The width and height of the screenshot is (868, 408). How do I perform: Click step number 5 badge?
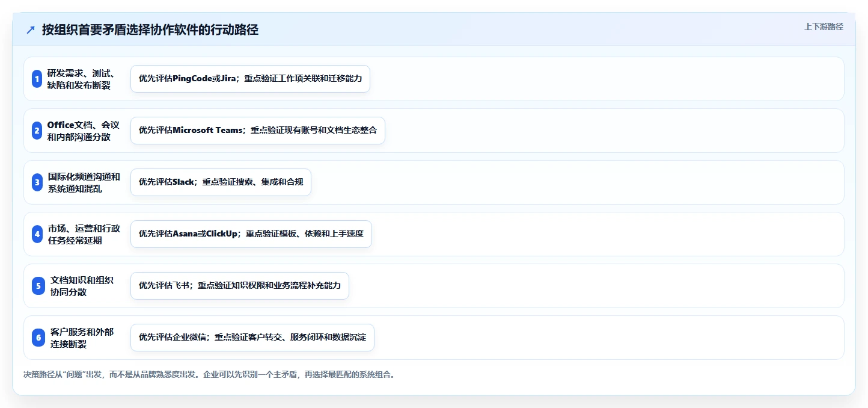pyautogui.click(x=37, y=286)
